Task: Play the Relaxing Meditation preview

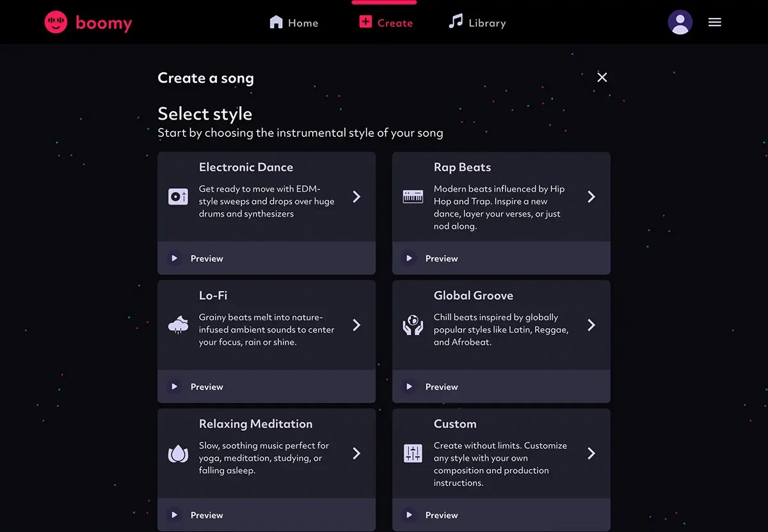Action: click(174, 515)
